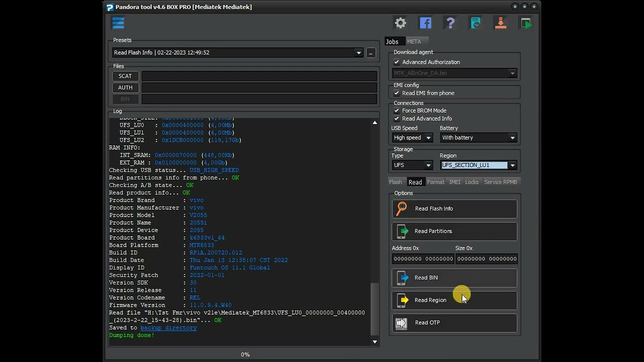Click the 'Checking A/B state...' log line
Image resolution: width=644 pixels, height=362 pixels.
point(151,186)
